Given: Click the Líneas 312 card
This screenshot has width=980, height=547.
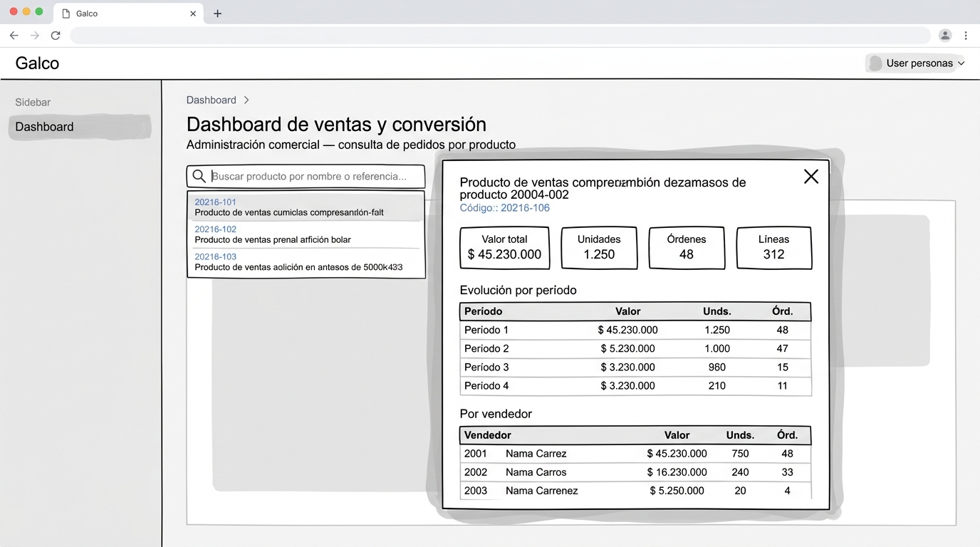Looking at the screenshot, I should [774, 248].
